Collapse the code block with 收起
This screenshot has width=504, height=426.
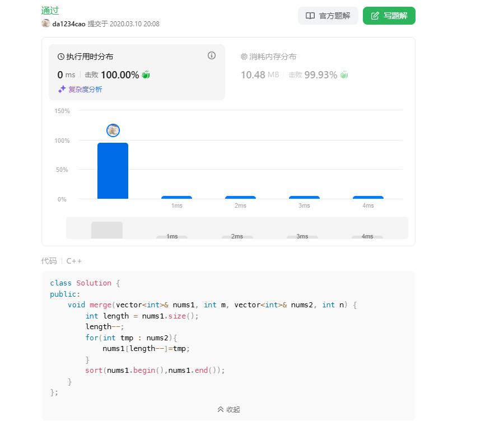(x=228, y=409)
